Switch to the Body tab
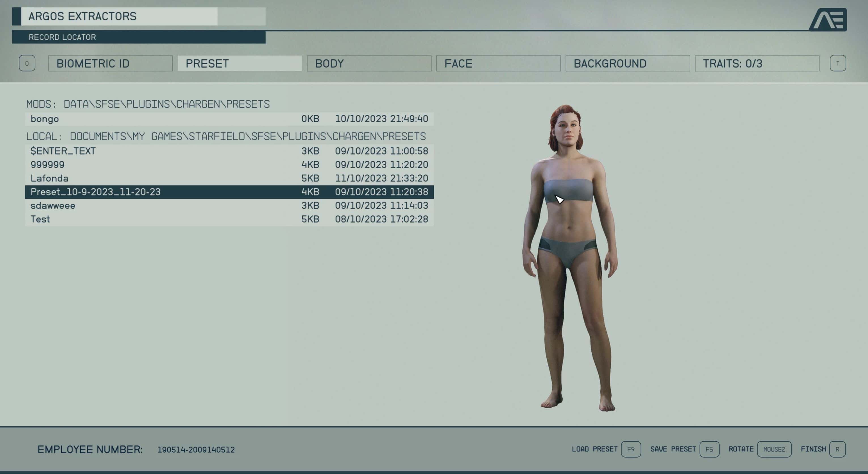Viewport: 868px width, 474px height. coord(369,63)
